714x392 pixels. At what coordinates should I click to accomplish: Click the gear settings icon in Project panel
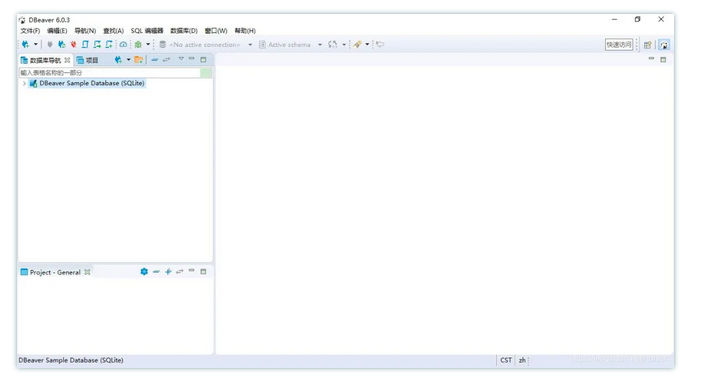[x=144, y=272]
